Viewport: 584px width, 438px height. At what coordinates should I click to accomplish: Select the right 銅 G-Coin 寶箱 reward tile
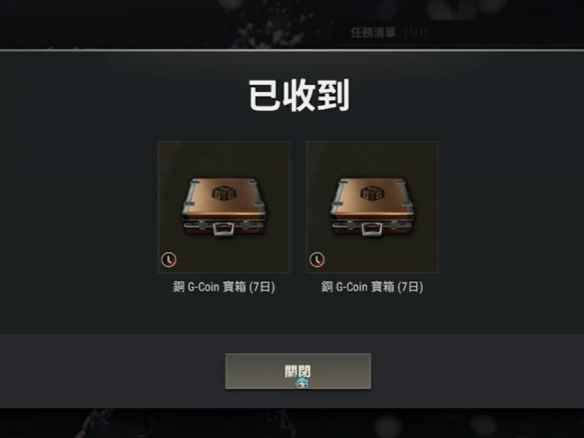coord(372,207)
